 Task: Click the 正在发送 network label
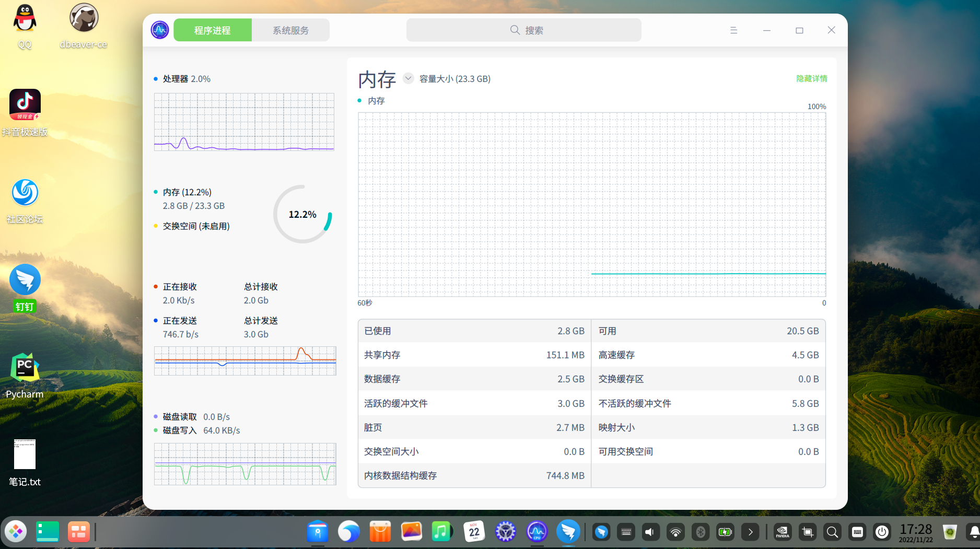(180, 321)
